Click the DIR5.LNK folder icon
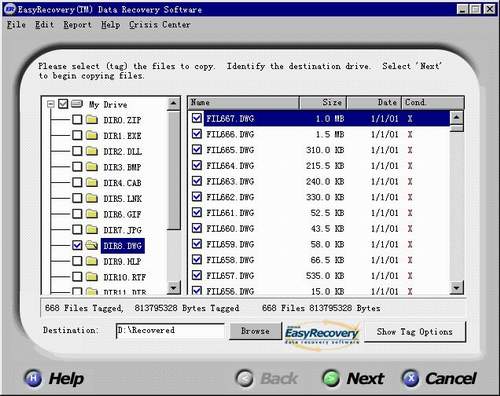Image resolution: width=500 pixels, height=396 pixels. [x=92, y=198]
